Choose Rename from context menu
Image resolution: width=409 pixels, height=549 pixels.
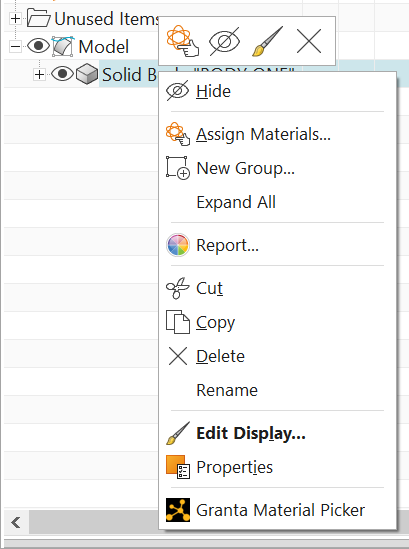click(277, 390)
